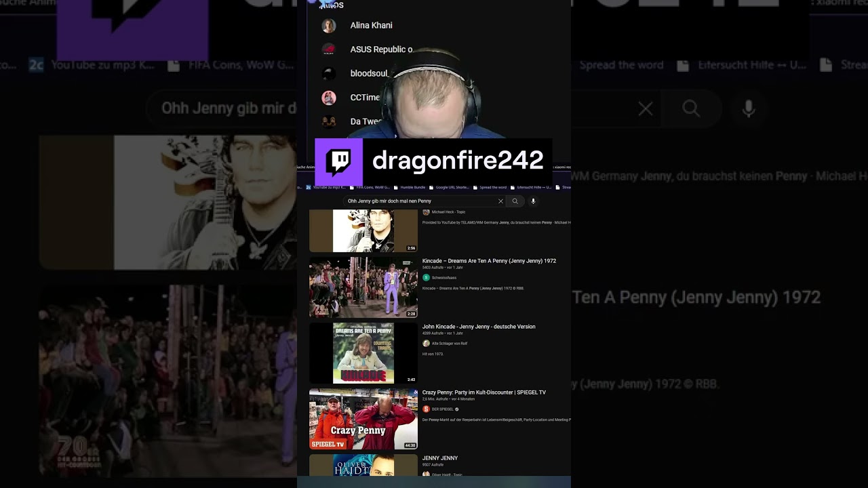Click the 44:30 duration badge
Image resolution: width=868 pixels, height=488 pixels.
[x=410, y=445]
